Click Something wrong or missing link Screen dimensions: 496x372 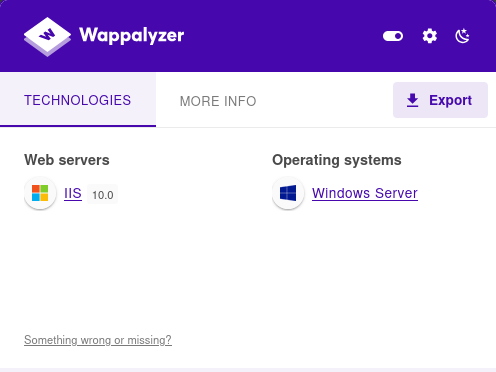(x=98, y=340)
